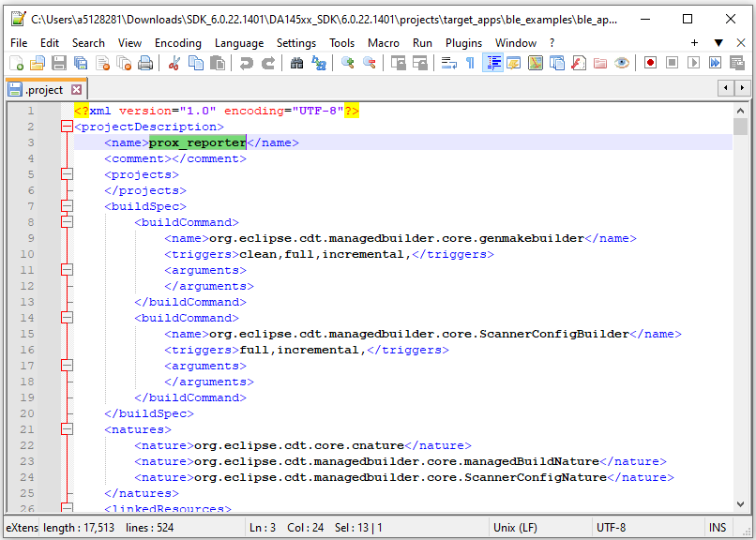Cut selection with the scissors icon

174,63
